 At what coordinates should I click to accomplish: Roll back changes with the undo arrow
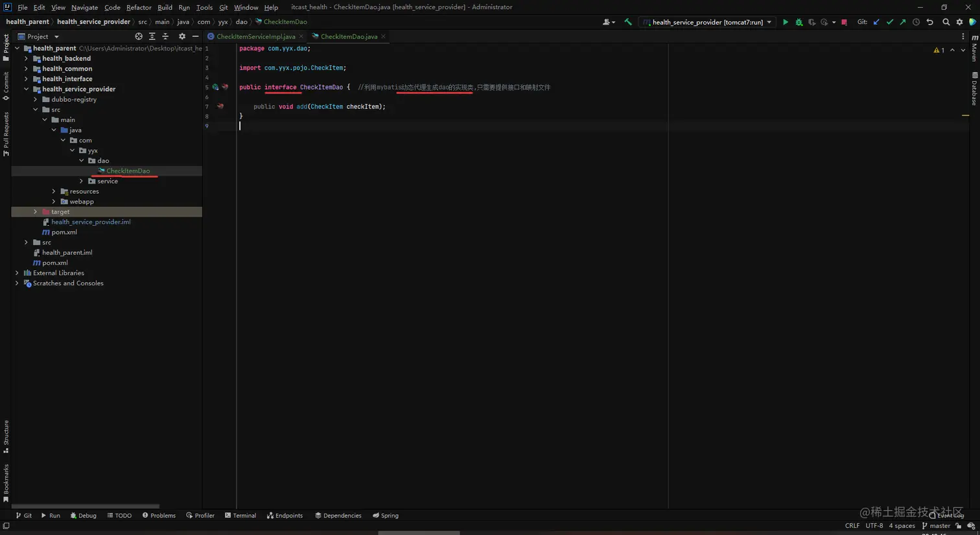click(x=929, y=22)
